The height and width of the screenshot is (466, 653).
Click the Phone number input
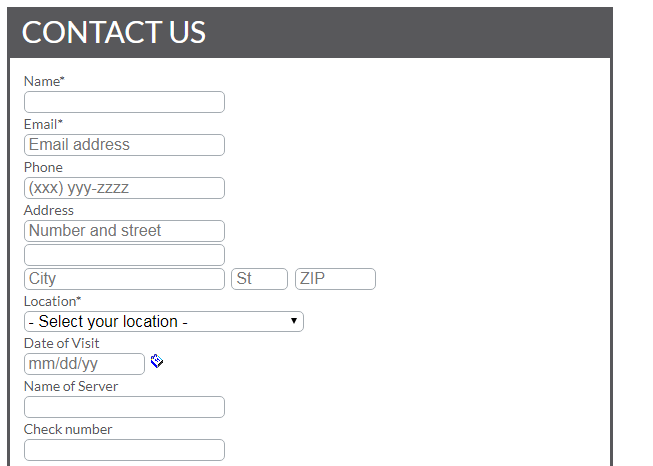tap(124, 188)
